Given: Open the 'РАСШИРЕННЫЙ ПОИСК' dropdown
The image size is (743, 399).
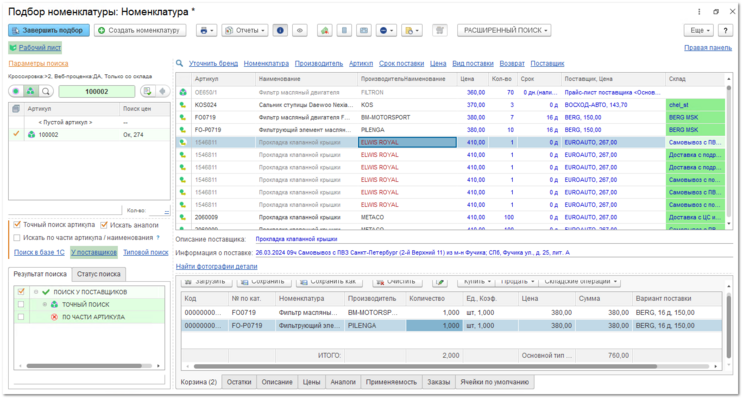Looking at the screenshot, I should click(x=505, y=30).
